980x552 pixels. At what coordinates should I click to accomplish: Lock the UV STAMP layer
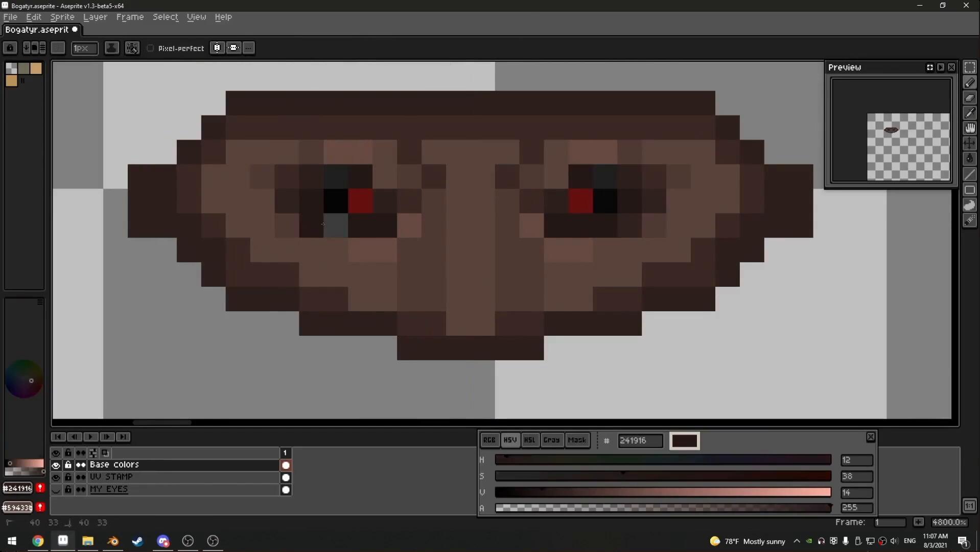tap(68, 477)
